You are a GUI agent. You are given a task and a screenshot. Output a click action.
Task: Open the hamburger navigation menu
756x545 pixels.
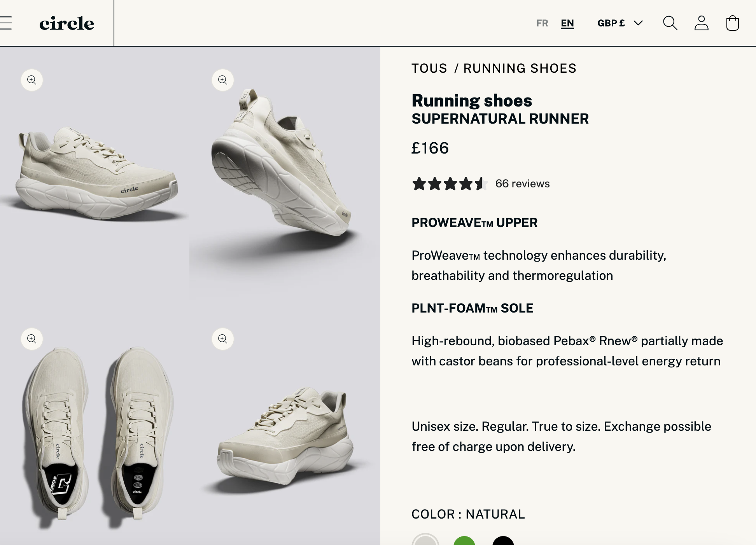pos(5,23)
